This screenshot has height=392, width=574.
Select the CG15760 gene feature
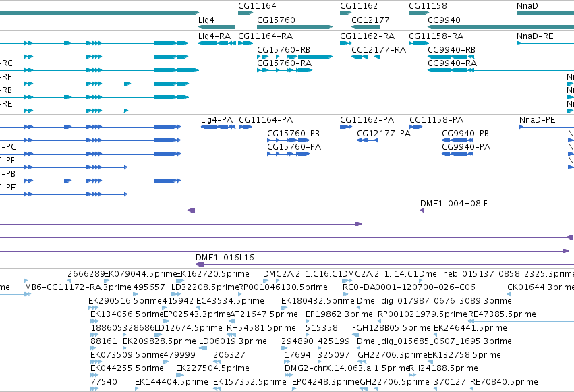pos(295,27)
